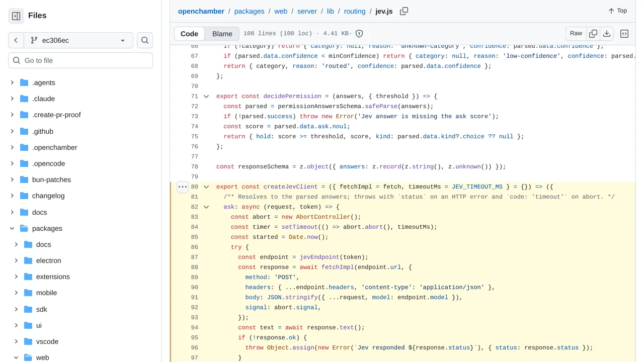Expand the .openchamber folder

click(12, 147)
